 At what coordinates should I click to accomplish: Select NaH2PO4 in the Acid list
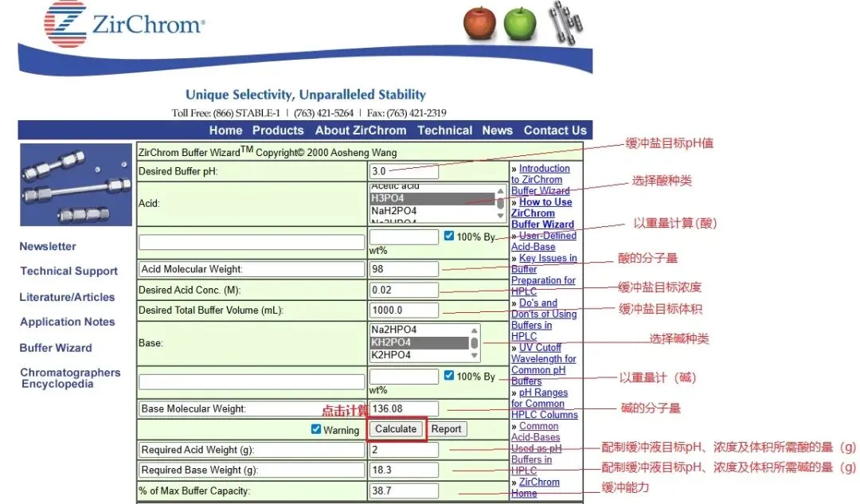tap(432, 210)
